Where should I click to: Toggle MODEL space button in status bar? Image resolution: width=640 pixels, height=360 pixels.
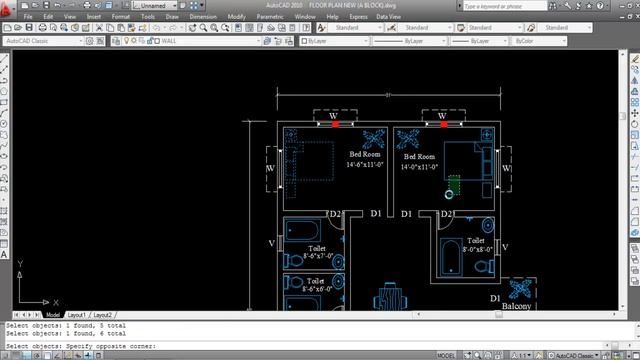point(446,356)
